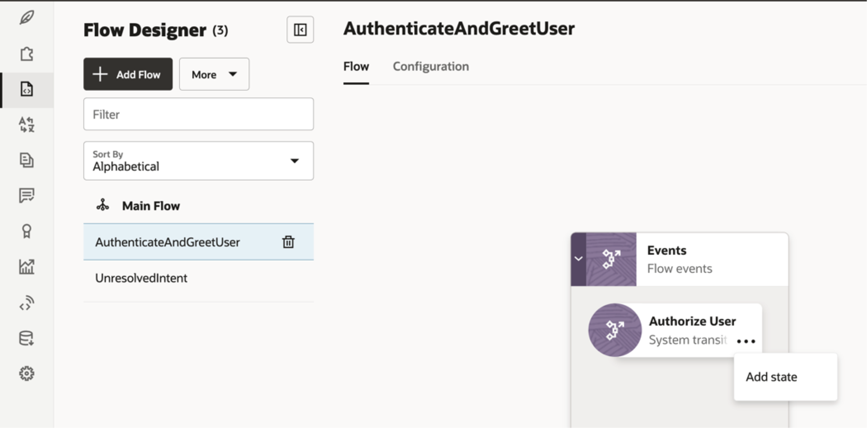
Task: Open the translation resource bundles icon
Action: [x=27, y=125]
